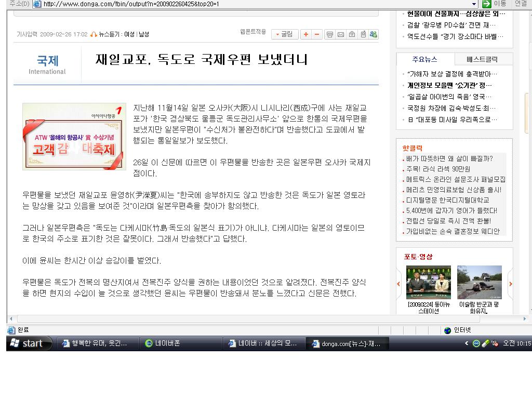The height and width of the screenshot is (399, 532).
Task: Open the font dropdown showing 굴림
Action: 285,34
